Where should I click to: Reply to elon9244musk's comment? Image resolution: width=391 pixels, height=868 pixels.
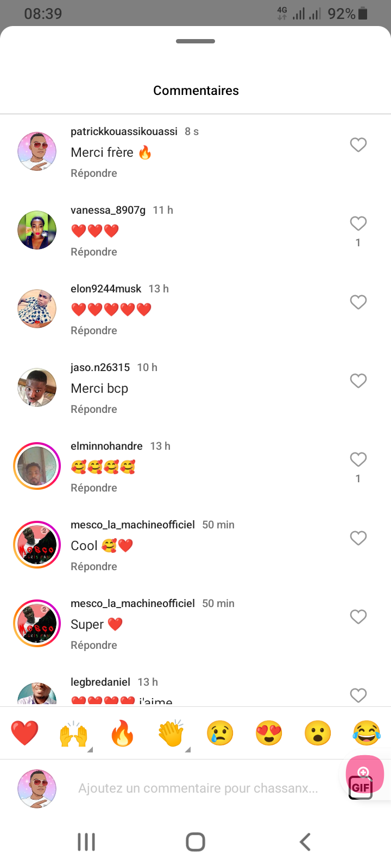94,330
